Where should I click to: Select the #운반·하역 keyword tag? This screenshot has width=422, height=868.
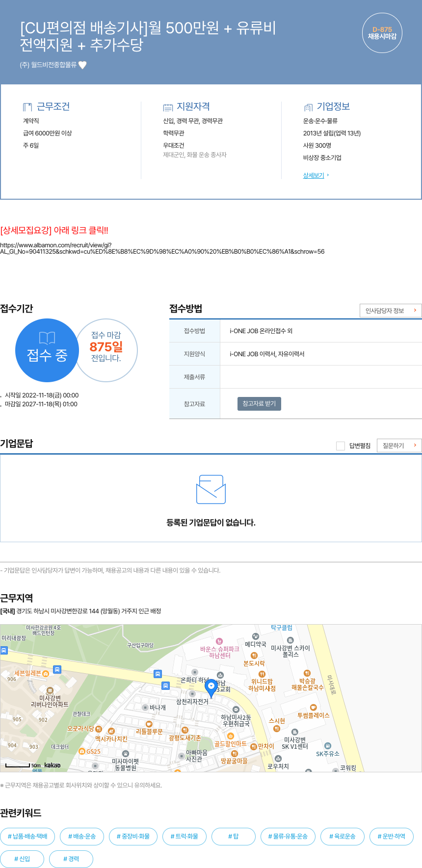point(392,836)
